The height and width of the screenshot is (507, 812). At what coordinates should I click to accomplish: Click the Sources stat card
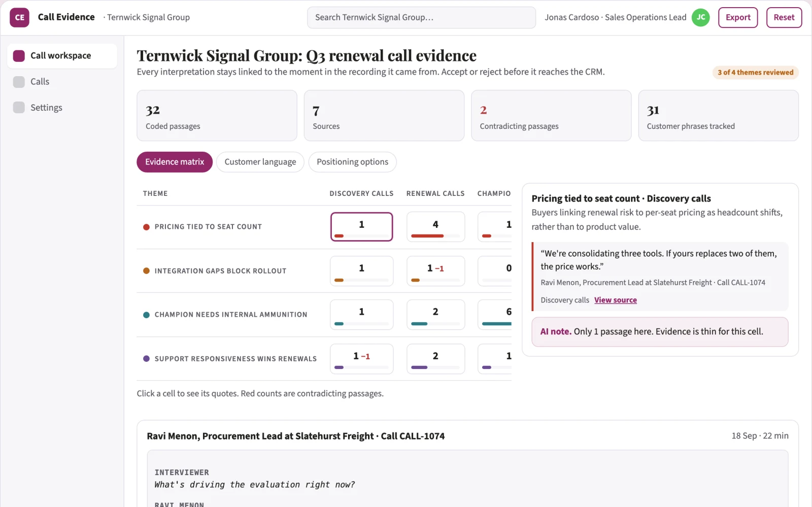pyautogui.click(x=384, y=116)
